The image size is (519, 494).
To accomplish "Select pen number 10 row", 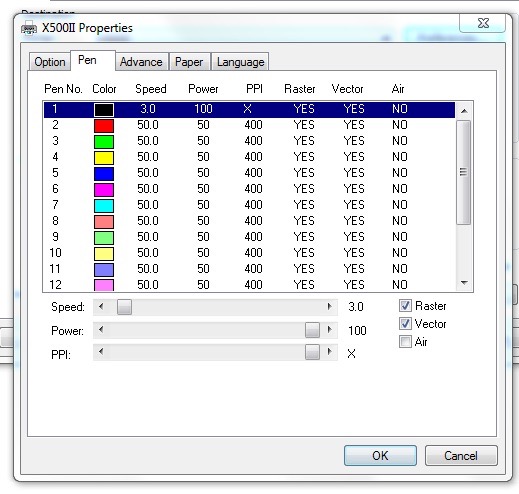I will 249,253.
